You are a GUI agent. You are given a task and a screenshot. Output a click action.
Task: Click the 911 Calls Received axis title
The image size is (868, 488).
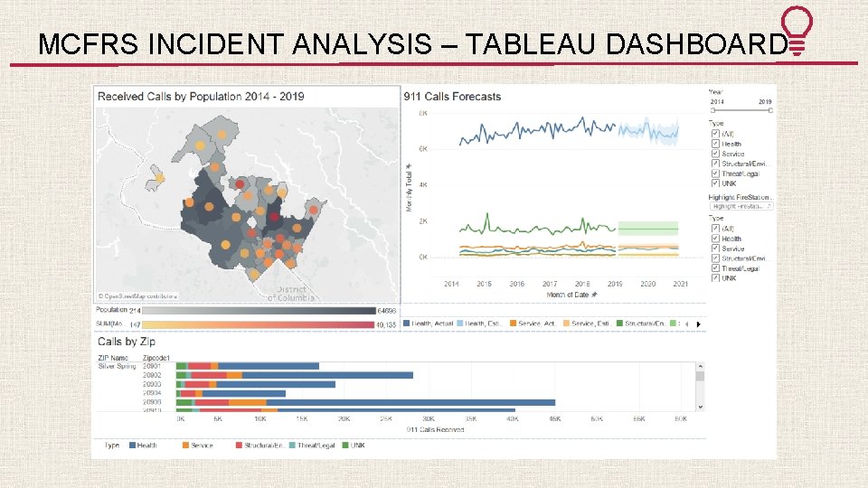435,430
